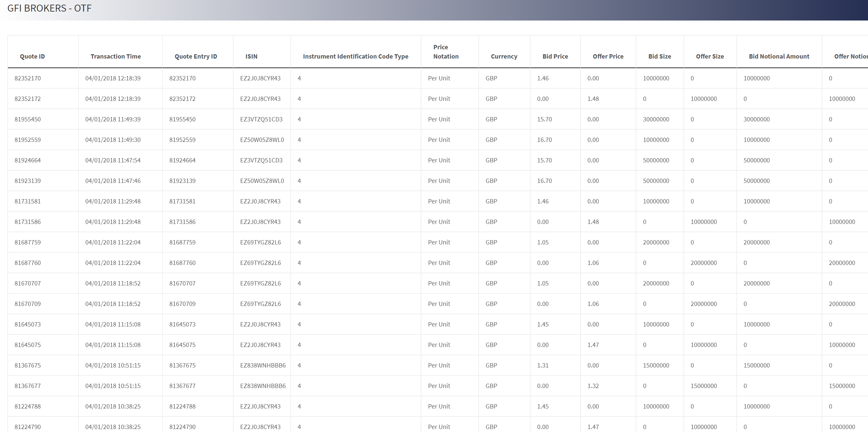Click Offer Price 1.06 in row 81687760
The image size is (868, 432).
coord(593,263)
